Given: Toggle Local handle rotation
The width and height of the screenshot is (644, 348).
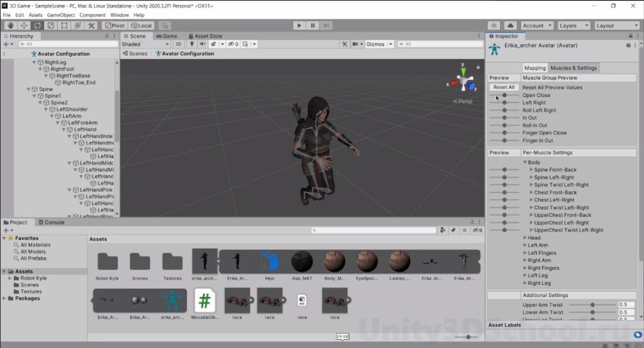Looking at the screenshot, I should [x=142, y=25].
